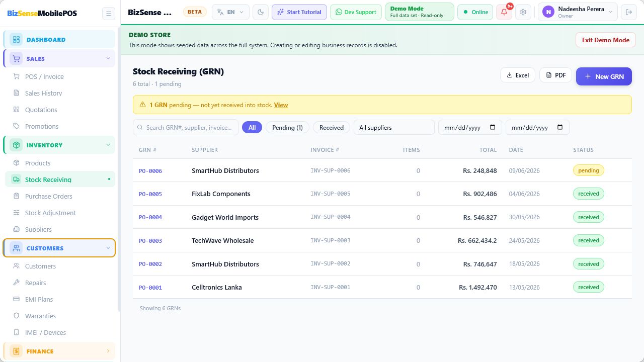Open the All suppliers dropdown
The height and width of the screenshot is (362, 644).
394,128
